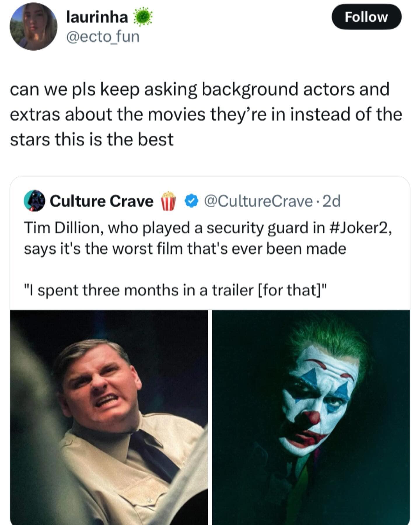Viewport: 420px width, 525px height.
Task: Click the "stars this is the best" line
Action: coord(92,139)
